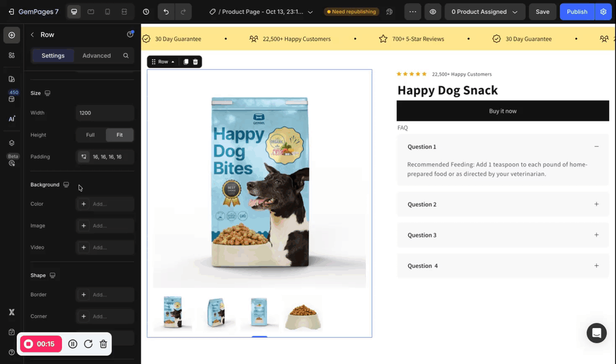Open publish settings gear icon
The image size is (616, 364).
tap(603, 12)
